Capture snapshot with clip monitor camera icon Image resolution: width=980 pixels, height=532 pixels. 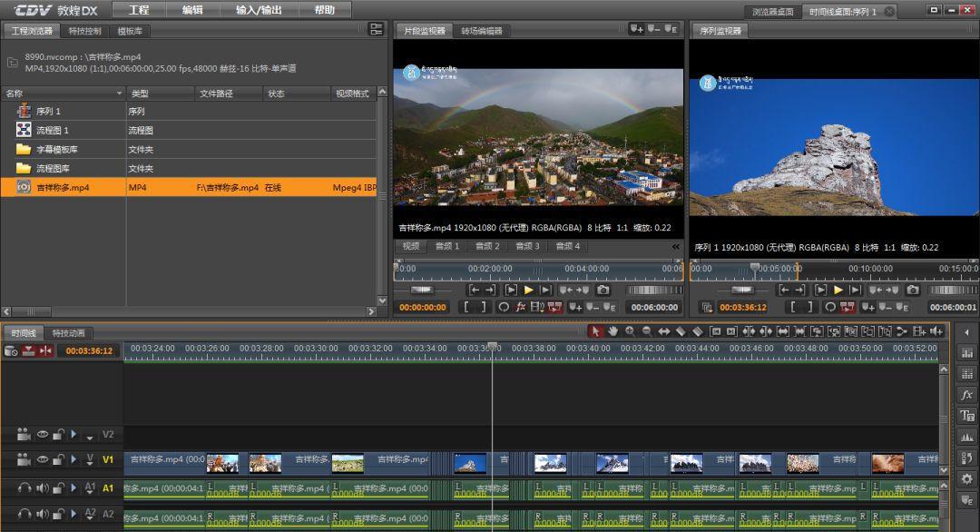point(603,291)
